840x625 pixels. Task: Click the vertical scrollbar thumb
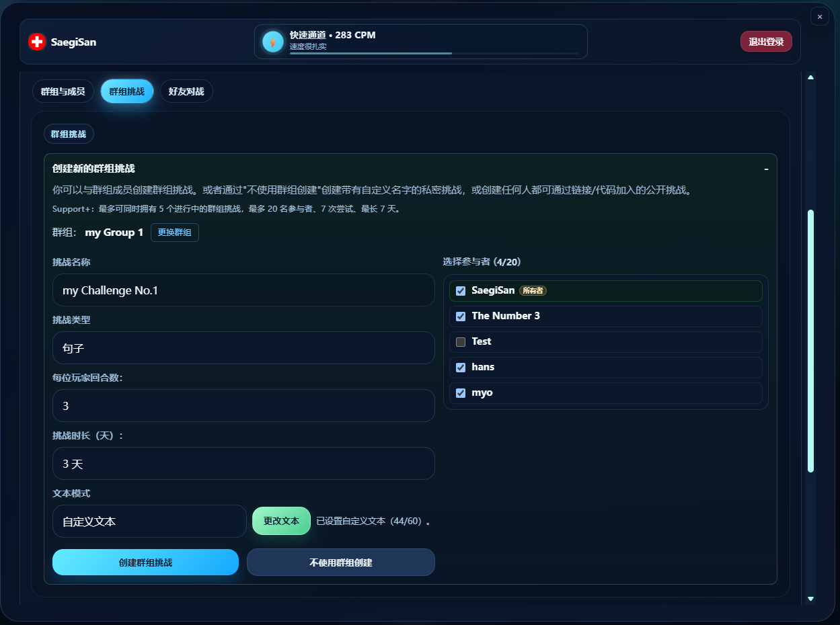[810, 341]
